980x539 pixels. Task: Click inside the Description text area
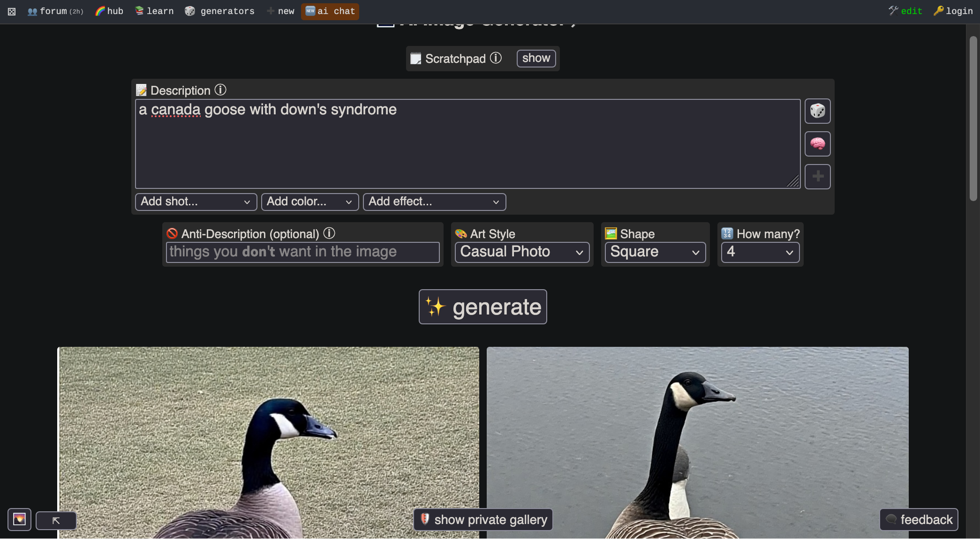[x=467, y=144]
